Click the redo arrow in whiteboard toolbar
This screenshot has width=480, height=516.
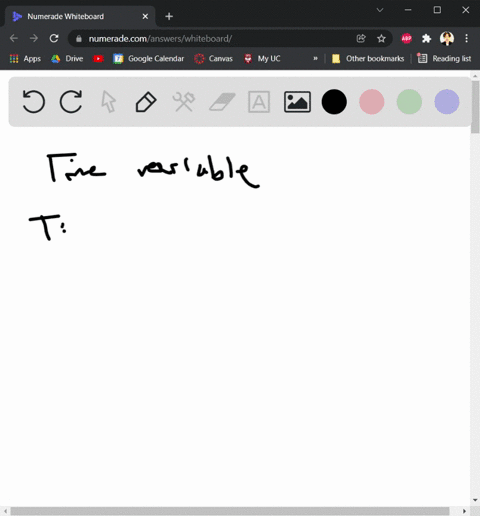(x=71, y=102)
